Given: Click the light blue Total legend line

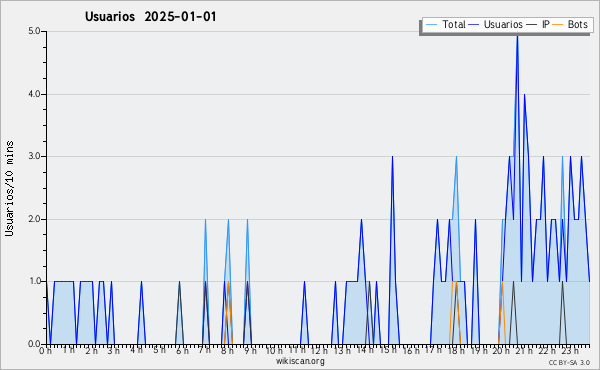Looking at the screenshot, I should pyautogui.click(x=431, y=25).
